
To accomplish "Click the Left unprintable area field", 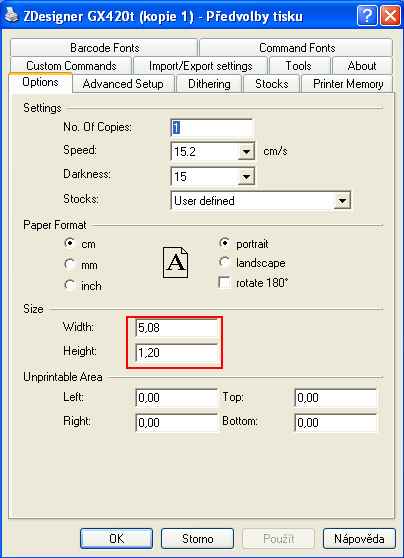I will coord(177,397).
